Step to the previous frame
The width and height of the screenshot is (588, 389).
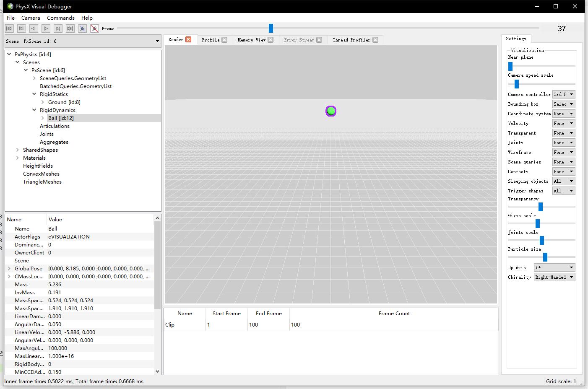coord(21,29)
